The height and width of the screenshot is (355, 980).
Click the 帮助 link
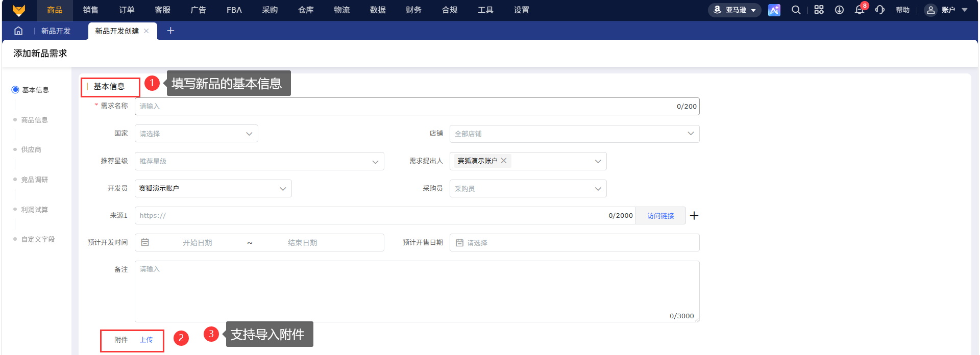902,10
